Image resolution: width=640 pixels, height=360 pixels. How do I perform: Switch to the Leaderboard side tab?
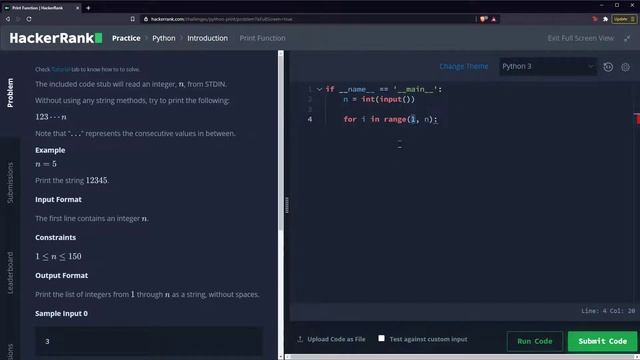[x=10, y=273]
